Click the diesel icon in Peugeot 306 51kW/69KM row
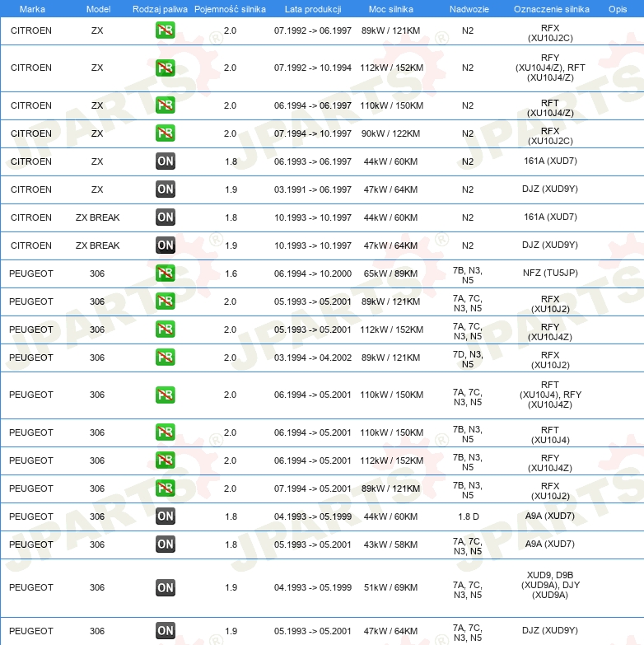Image resolution: width=644 pixels, height=645 pixels. coord(166,587)
